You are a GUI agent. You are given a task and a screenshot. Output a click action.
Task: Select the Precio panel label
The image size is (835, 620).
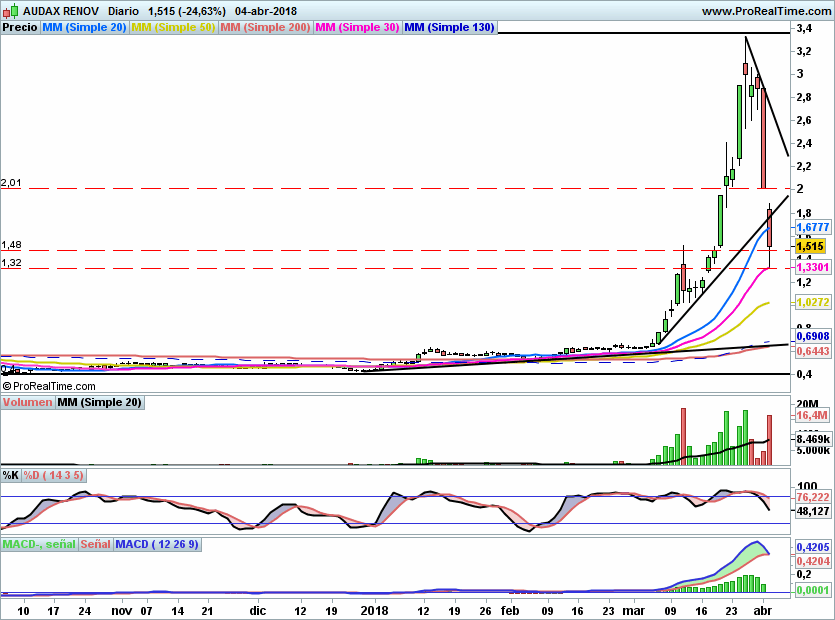click(20, 28)
